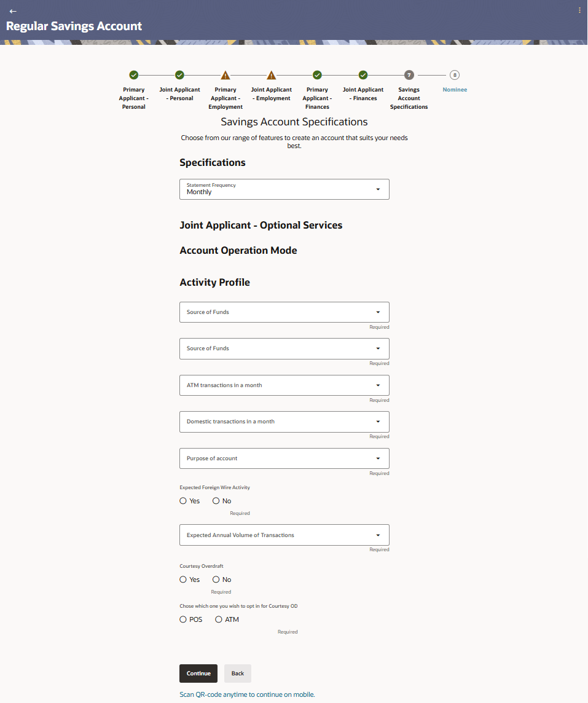
Task: Open Expected Annual Volume of Transactions dropdown
Action: 284,535
